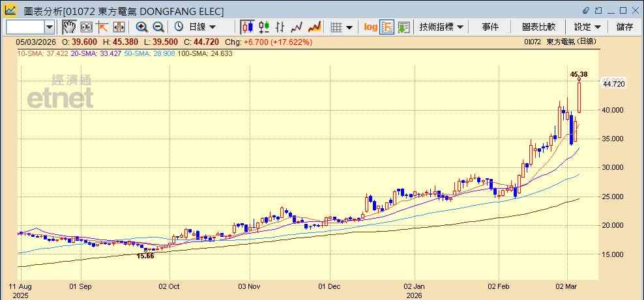Viewport: 644px width, 300px height.
Task: Click the horizontal stretch chart icon
Action: tap(119, 27)
